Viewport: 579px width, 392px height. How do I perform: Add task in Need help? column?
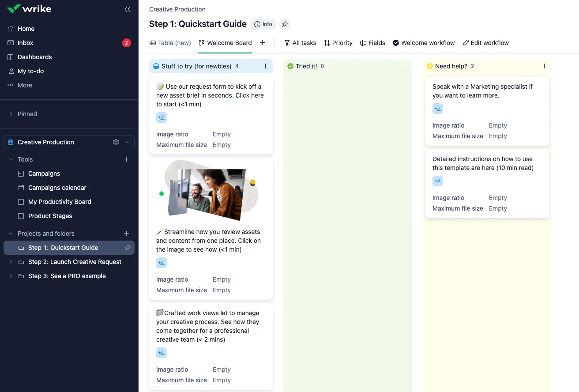coord(544,66)
